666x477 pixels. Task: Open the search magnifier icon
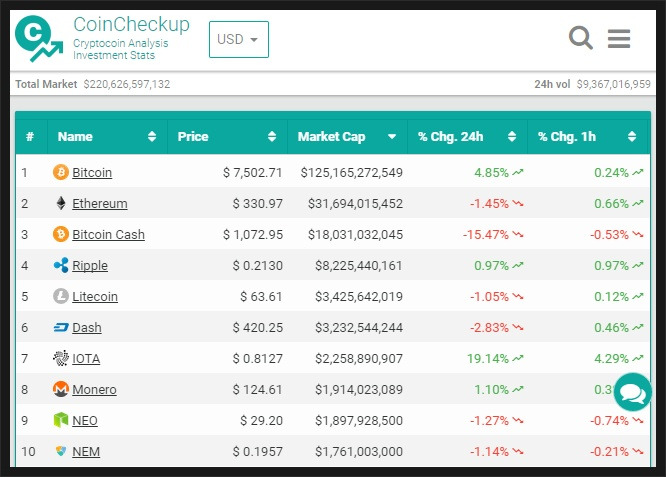pyautogui.click(x=581, y=38)
